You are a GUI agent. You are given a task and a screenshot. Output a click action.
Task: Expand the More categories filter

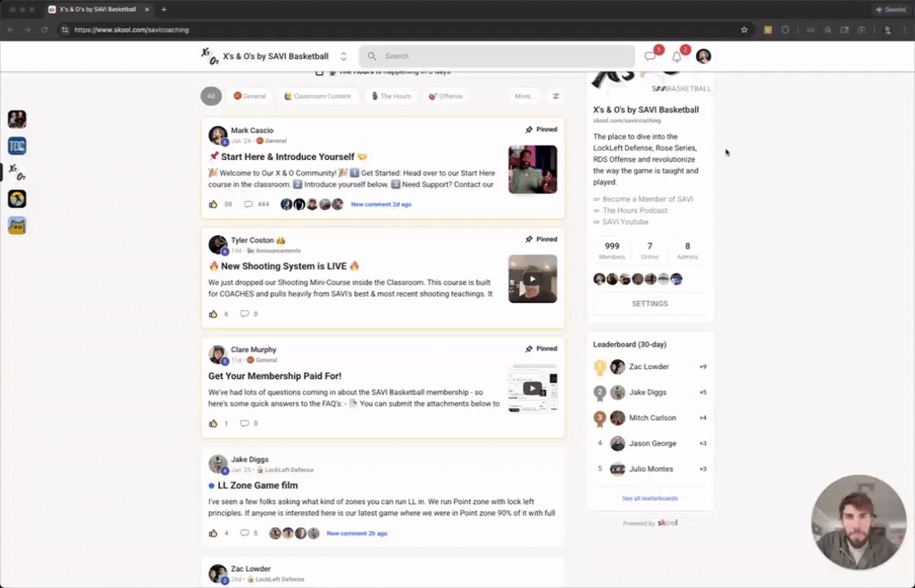coord(524,97)
